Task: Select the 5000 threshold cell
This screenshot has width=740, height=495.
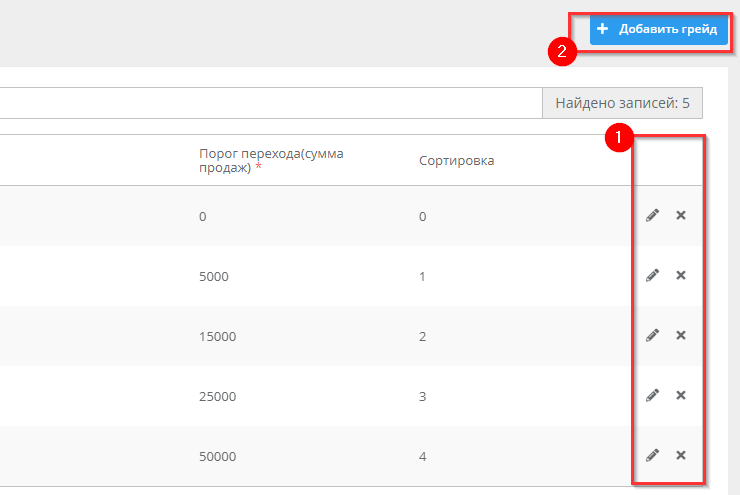Action: [x=214, y=276]
